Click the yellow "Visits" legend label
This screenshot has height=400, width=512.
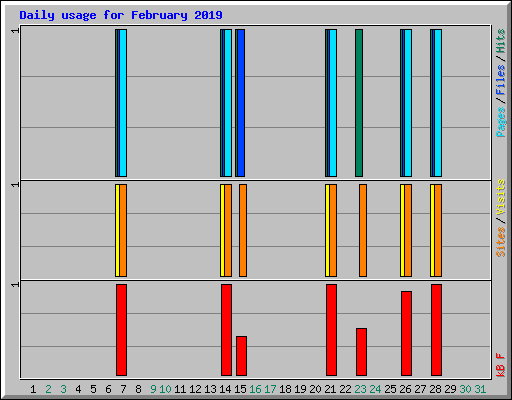click(x=501, y=197)
